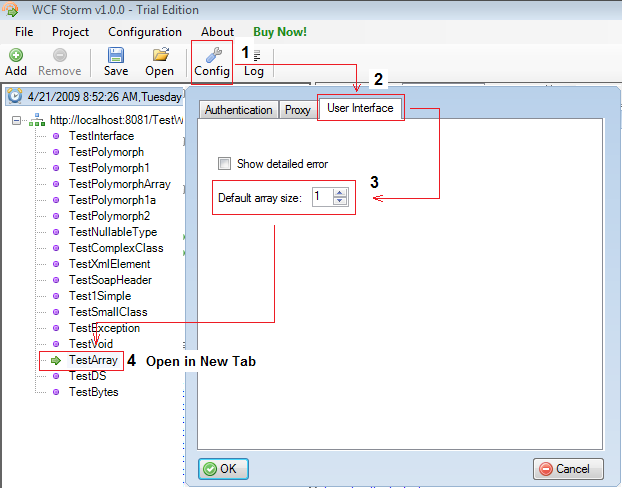Click the purple bullet icon beside TestComplexClass
Viewport: 622px width, 488px height.
(56, 248)
